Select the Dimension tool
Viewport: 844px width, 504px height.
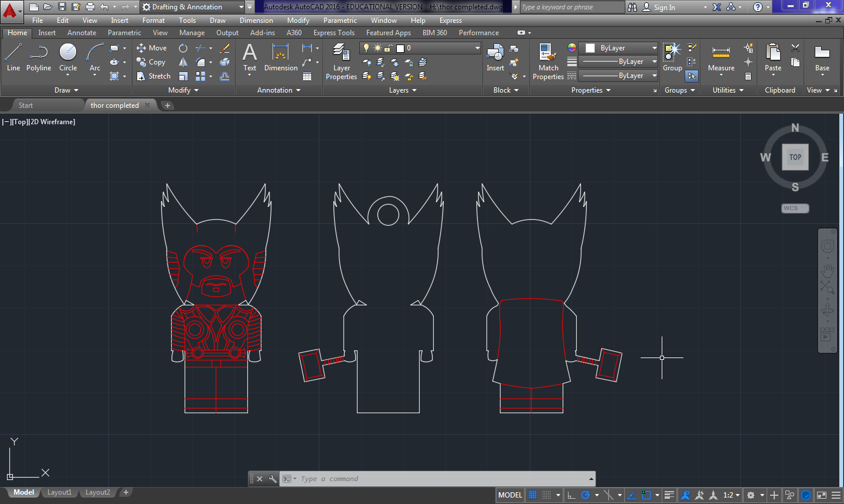281,57
